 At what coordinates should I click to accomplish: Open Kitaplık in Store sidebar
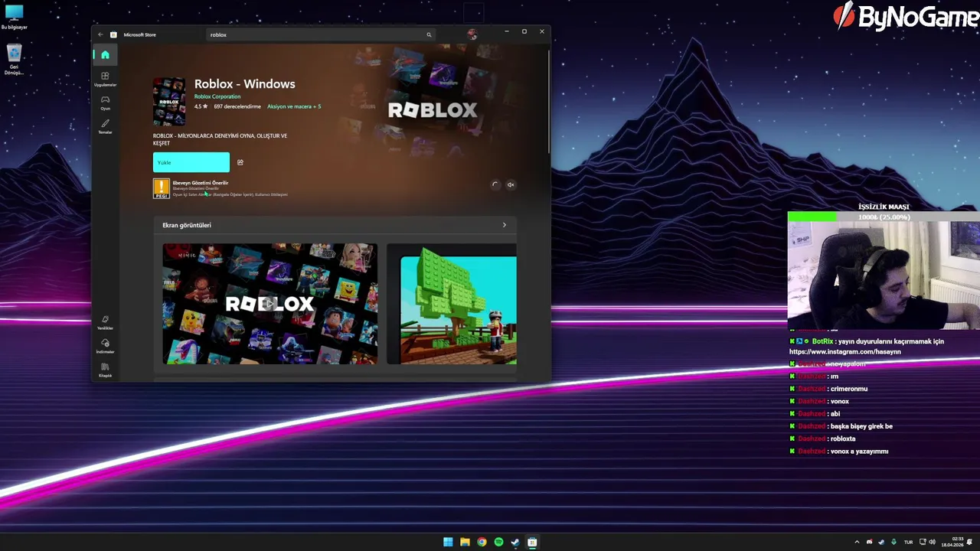[105, 370]
